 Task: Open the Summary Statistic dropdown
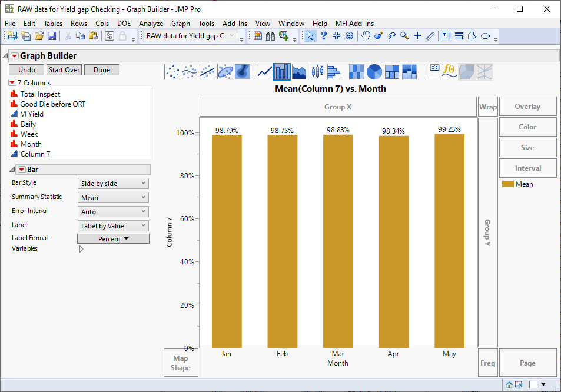tap(113, 198)
